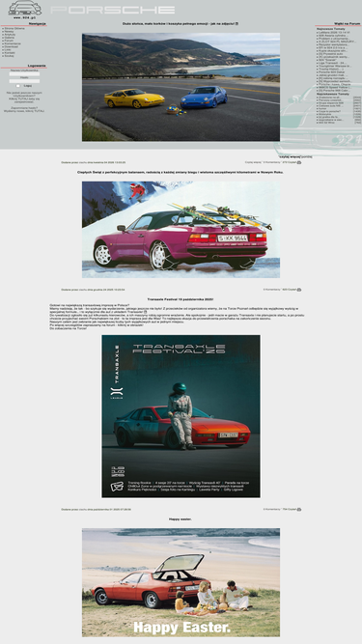Open the Transaxle Festival poster image

point(181,416)
